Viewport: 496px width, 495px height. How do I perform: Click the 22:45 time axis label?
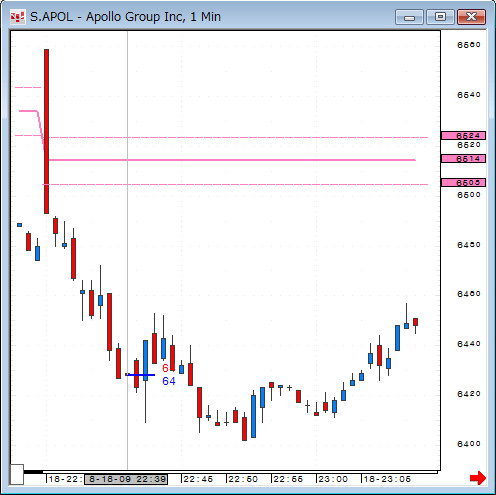pos(198,479)
